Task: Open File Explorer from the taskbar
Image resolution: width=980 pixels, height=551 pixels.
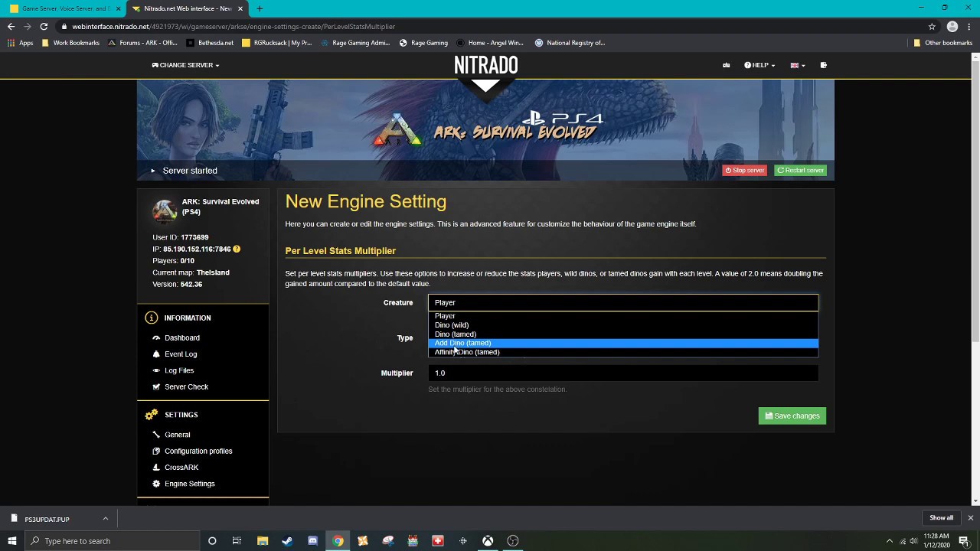Action: coord(263,541)
